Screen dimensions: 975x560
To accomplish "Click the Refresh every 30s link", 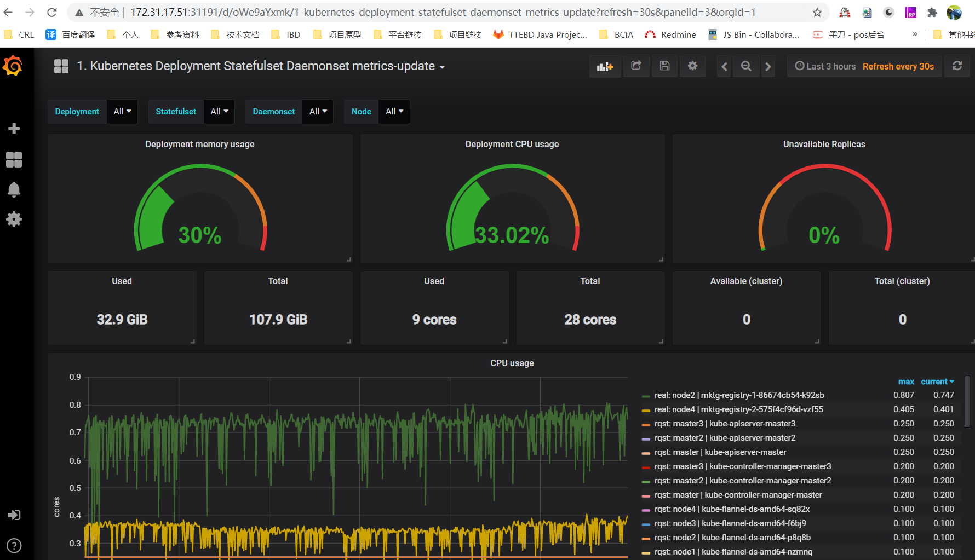I will pos(898,66).
